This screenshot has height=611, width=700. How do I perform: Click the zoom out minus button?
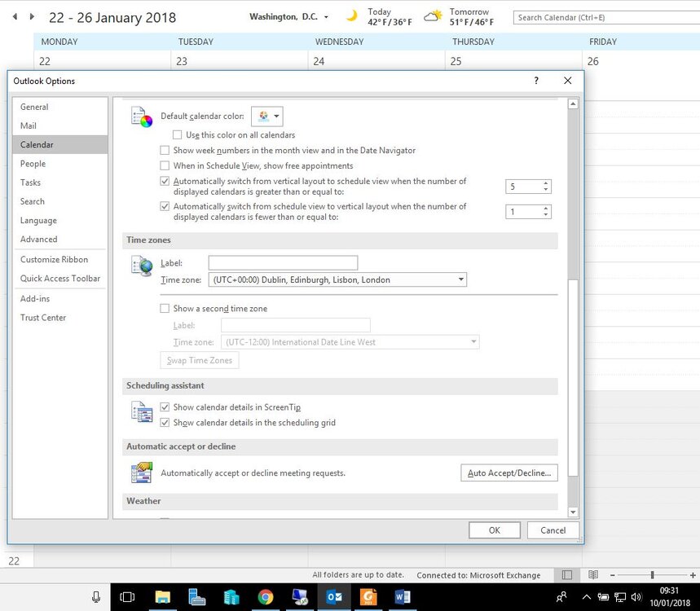point(613,575)
